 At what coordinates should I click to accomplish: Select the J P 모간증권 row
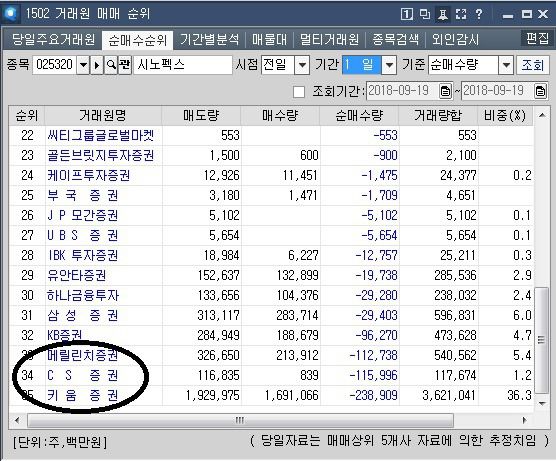pyautogui.click(x=271, y=215)
